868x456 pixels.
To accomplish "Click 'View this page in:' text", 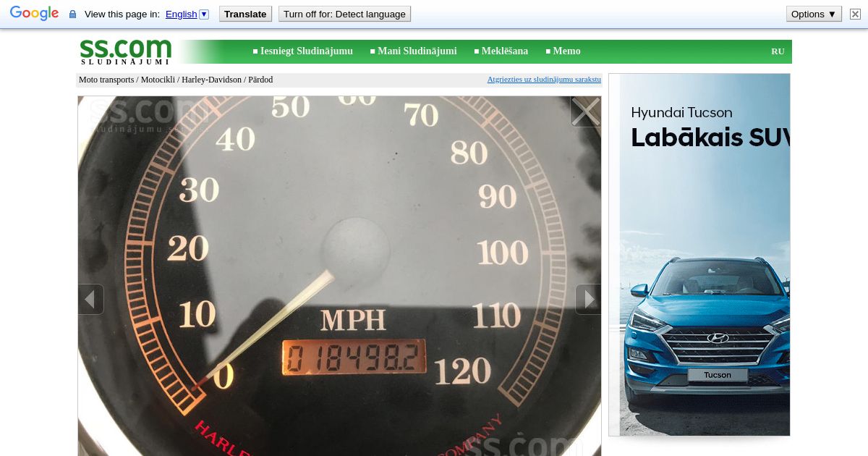I will pyautogui.click(x=122, y=14).
